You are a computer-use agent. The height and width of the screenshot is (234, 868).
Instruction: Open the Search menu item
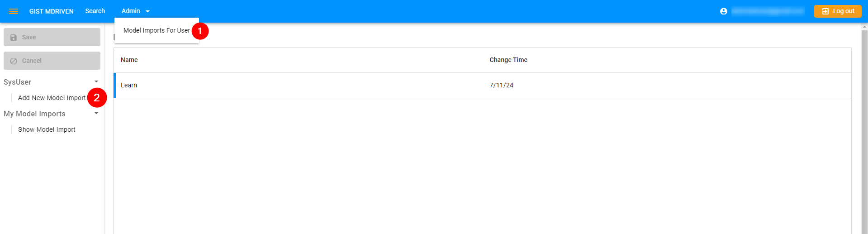(95, 11)
